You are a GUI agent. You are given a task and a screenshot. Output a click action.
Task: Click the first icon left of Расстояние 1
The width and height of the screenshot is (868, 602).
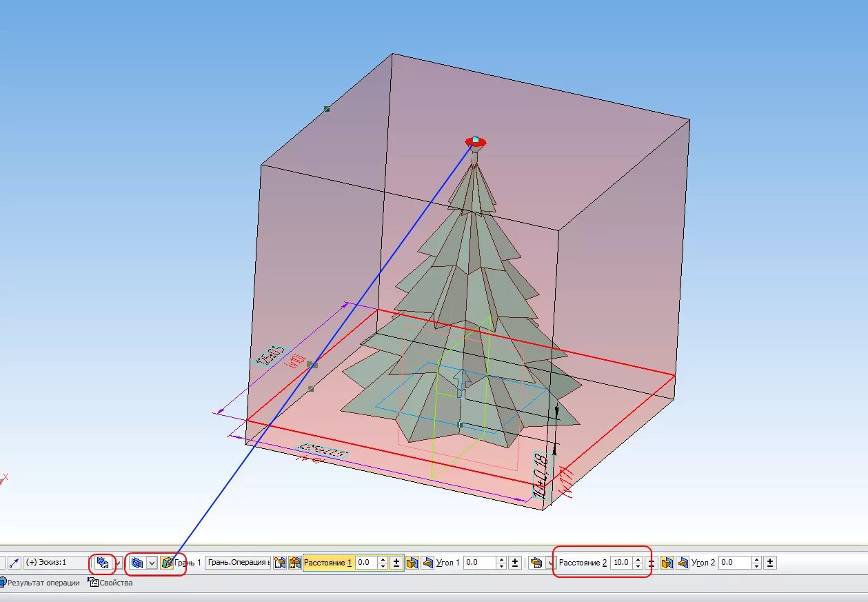(x=280, y=563)
